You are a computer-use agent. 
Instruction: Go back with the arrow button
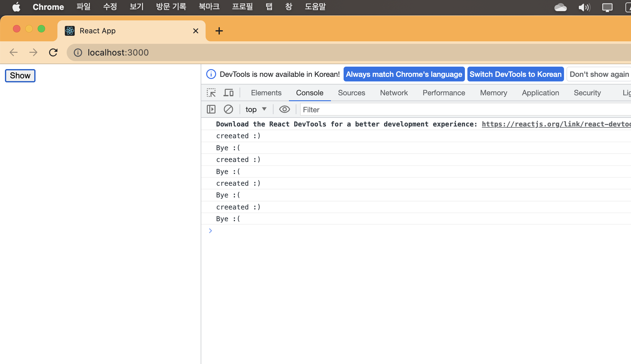coord(14,52)
